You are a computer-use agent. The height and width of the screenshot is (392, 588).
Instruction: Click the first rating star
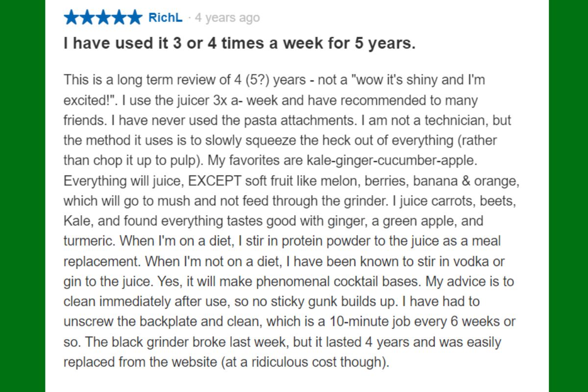point(72,18)
